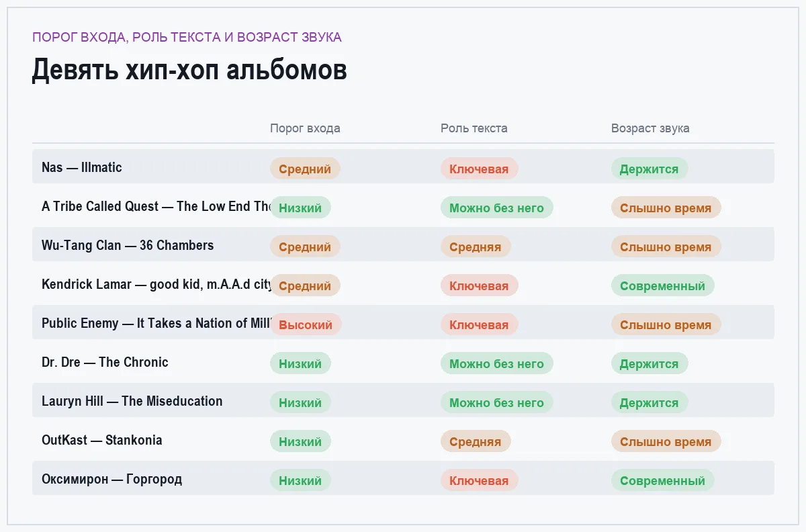806x532 pixels.
Task: Click the «Держится» badge in Nas row
Action: 650,169
